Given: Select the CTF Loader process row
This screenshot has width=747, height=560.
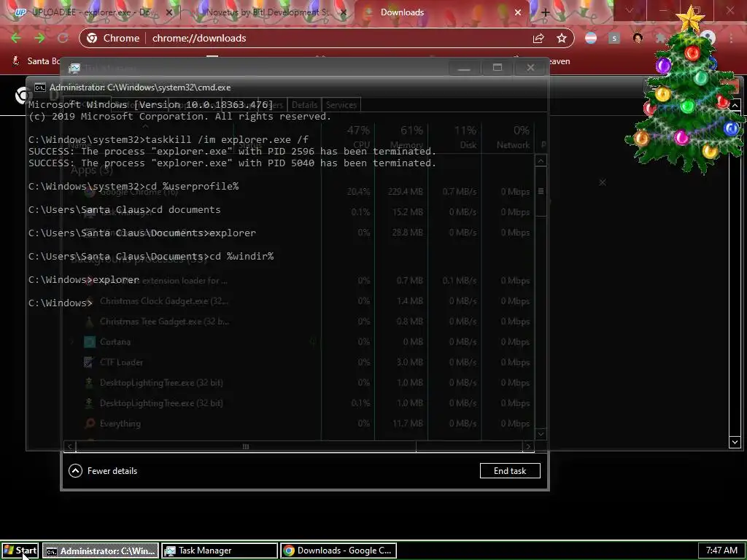Looking at the screenshot, I should (x=298, y=362).
